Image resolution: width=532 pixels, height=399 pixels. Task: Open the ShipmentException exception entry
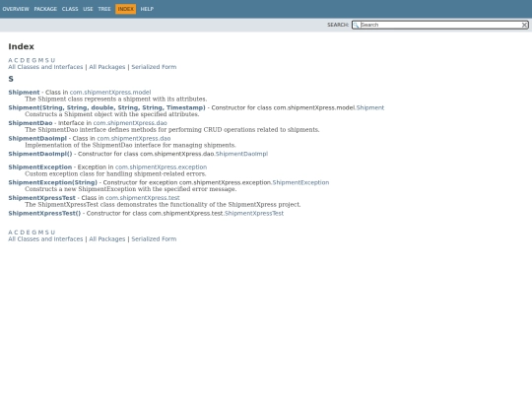(x=40, y=166)
